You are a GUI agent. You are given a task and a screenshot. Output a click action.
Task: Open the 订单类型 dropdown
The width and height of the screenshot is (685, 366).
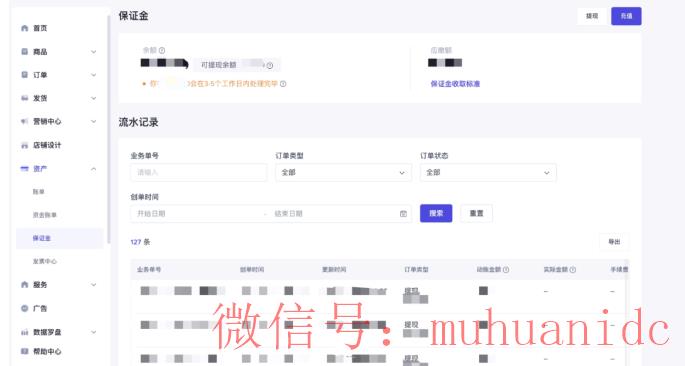click(x=343, y=173)
